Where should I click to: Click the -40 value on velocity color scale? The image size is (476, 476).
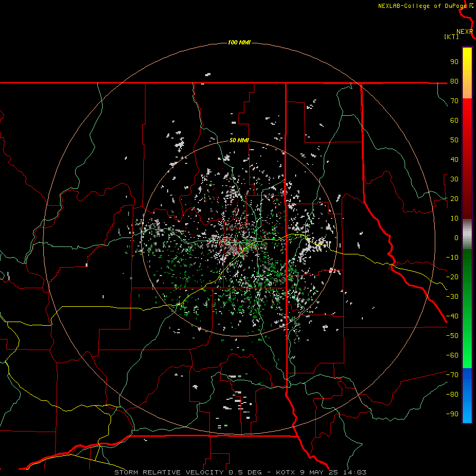point(452,316)
